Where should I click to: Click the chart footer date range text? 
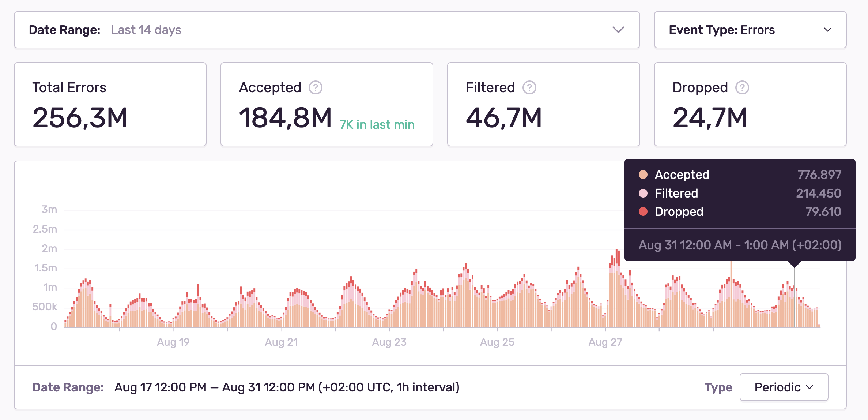(287, 387)
